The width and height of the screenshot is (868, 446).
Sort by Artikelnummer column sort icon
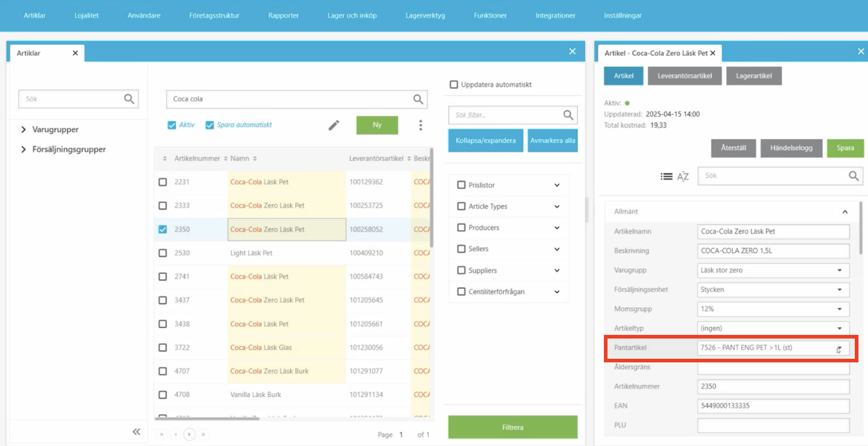coord(226,158)
